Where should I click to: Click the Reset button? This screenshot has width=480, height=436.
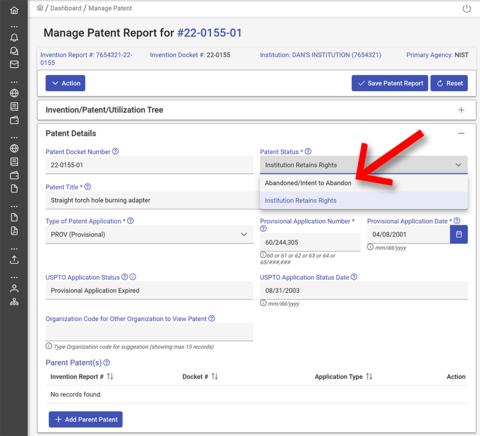coord(449,83)
